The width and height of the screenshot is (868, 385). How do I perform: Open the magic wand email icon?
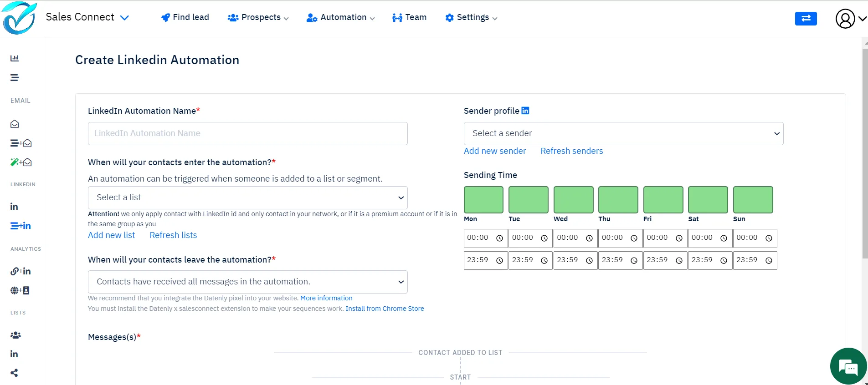point(21,162)
